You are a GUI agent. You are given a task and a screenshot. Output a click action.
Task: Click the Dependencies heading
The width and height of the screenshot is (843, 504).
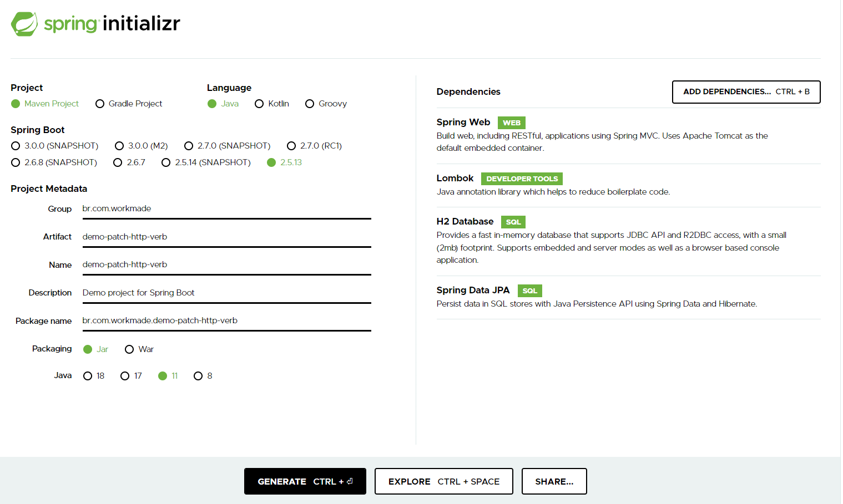(468, 91)
